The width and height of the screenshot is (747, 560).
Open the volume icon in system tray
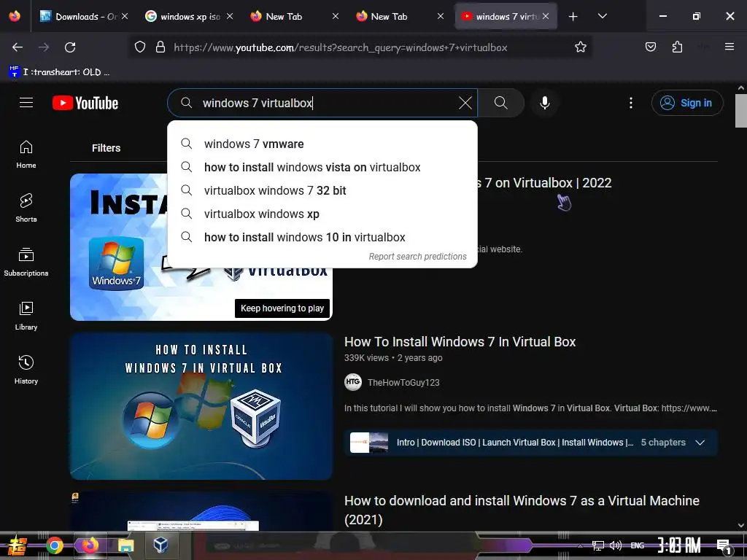616,545
